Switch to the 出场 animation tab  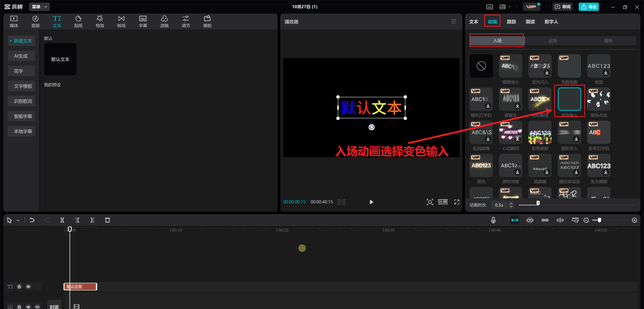pyautogui.click(x=552, y=40)
